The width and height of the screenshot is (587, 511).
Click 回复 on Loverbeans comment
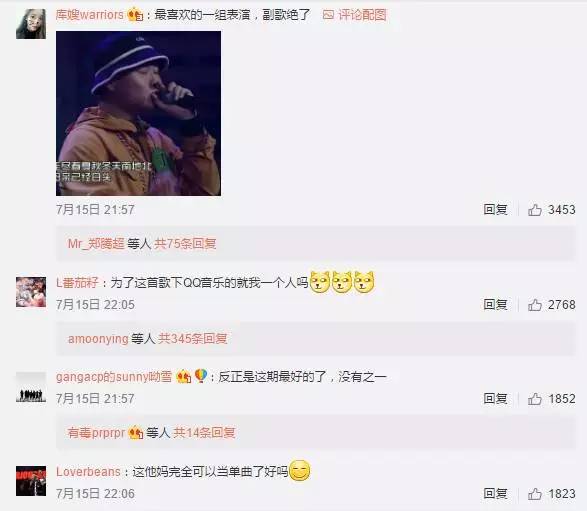click(495, 493)
